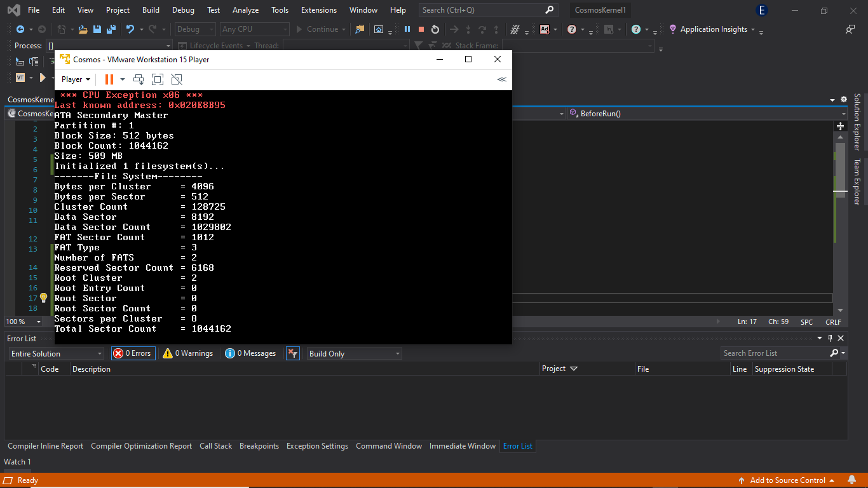Image resolution: width=868 pixels, height=488 pixels.
Task: Click the Search Error List input field
Action: [778, 353]
